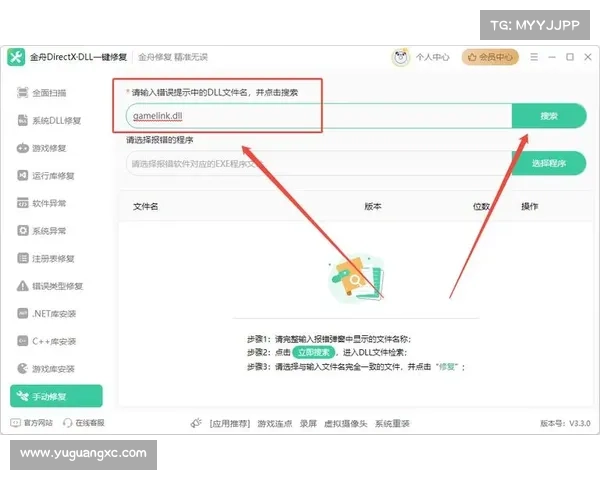The image size is (600, 480).
Task: Click the green 搜索 button
Action: click(549, 116)
